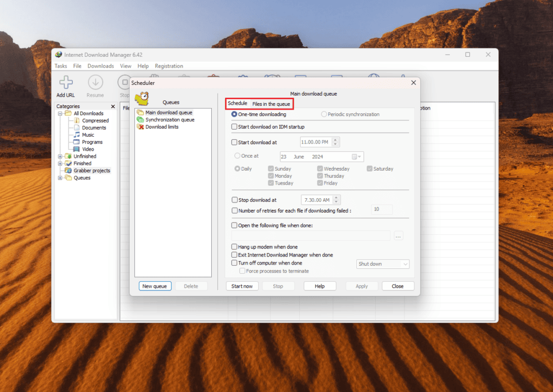This screenshot has width=553, height=392.
Task: Click the Internet Download Manager title bar logo
Action: 58,55
